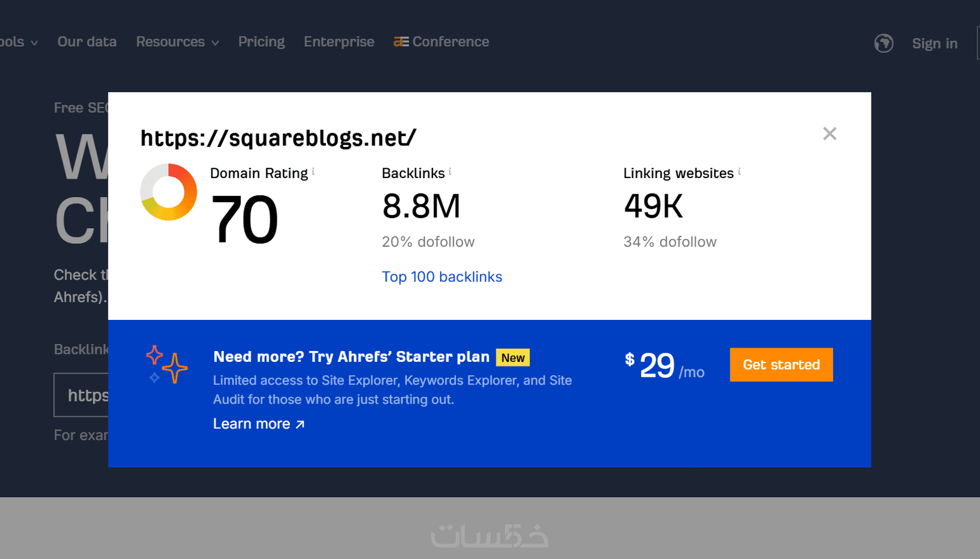Click the Linking websites label

[679, 173]
